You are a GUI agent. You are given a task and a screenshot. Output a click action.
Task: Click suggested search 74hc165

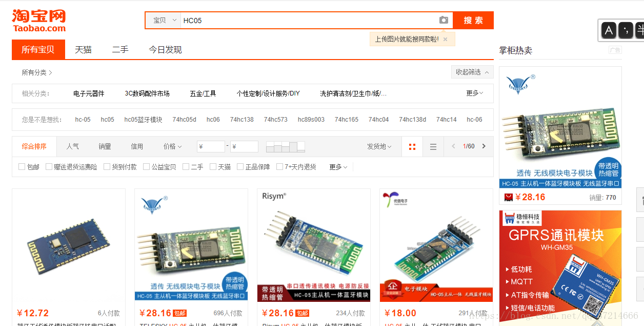[x=347, y=120]
